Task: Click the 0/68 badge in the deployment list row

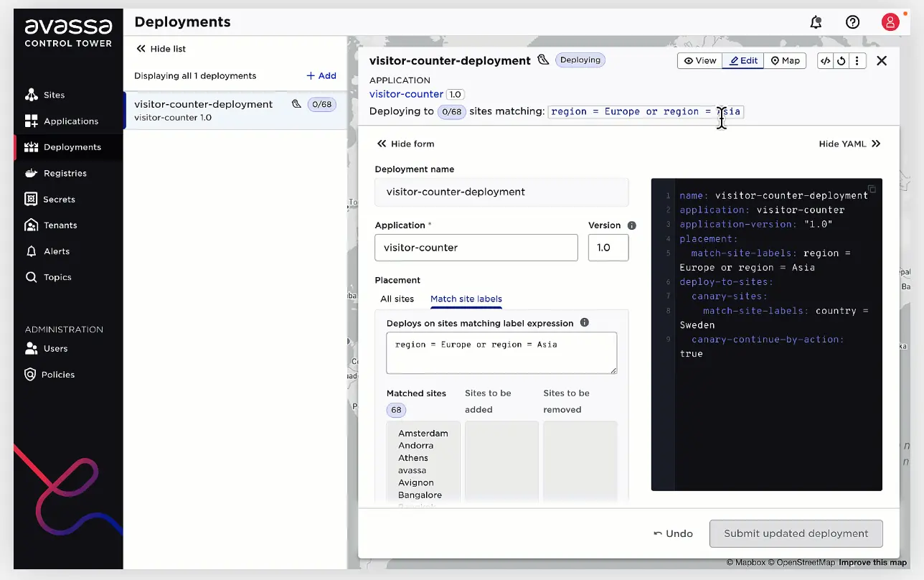Action: 321,104
